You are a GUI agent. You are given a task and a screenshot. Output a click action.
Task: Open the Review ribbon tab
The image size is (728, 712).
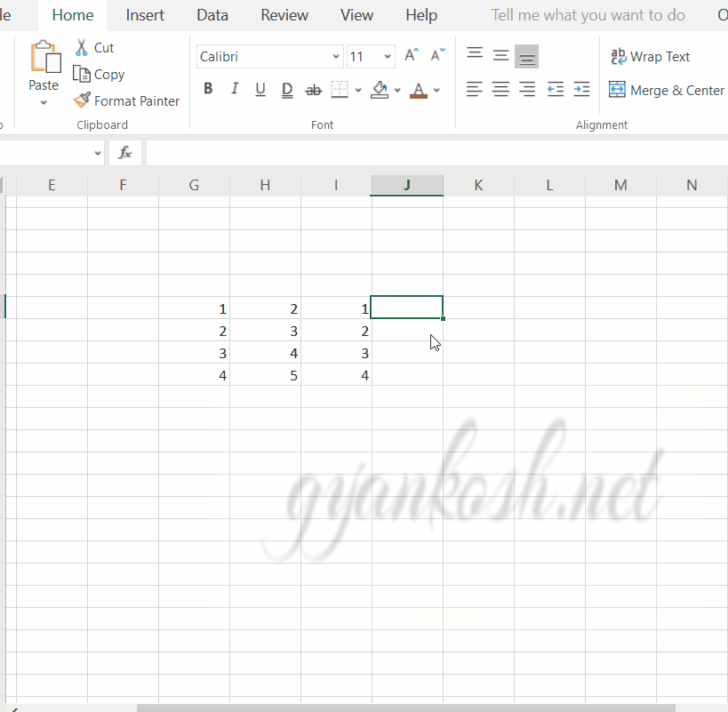point(284,15)
